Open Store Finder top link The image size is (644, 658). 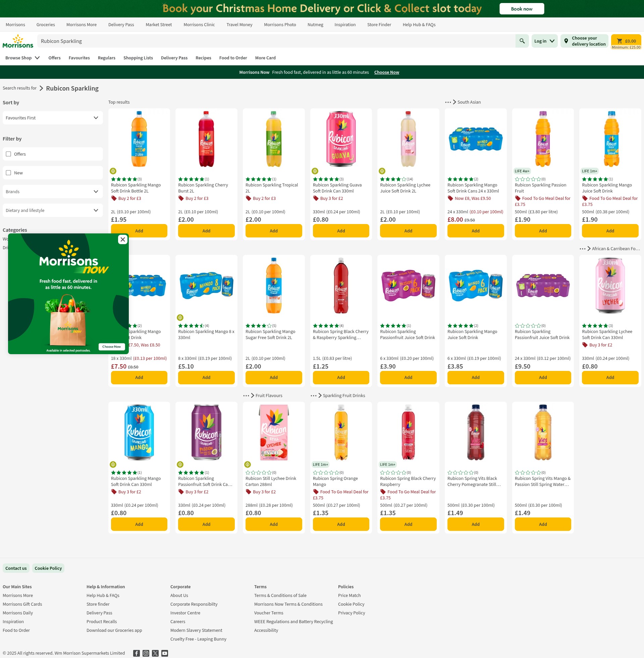pyautogui.click(x=379, y=25)
